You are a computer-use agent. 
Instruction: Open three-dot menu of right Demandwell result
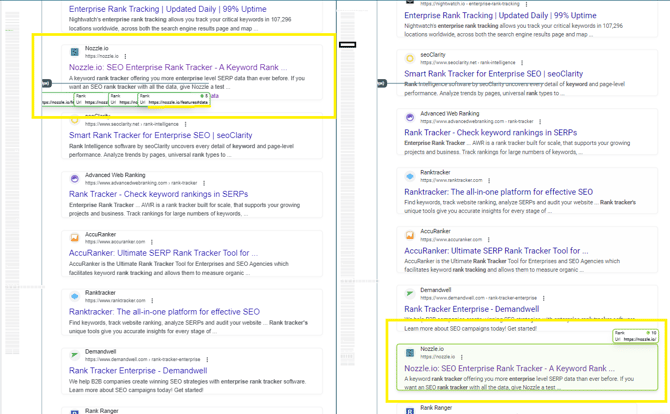544,298
